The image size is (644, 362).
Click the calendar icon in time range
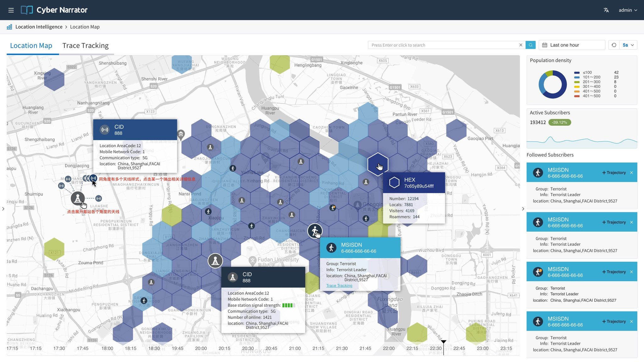[545, 45]
